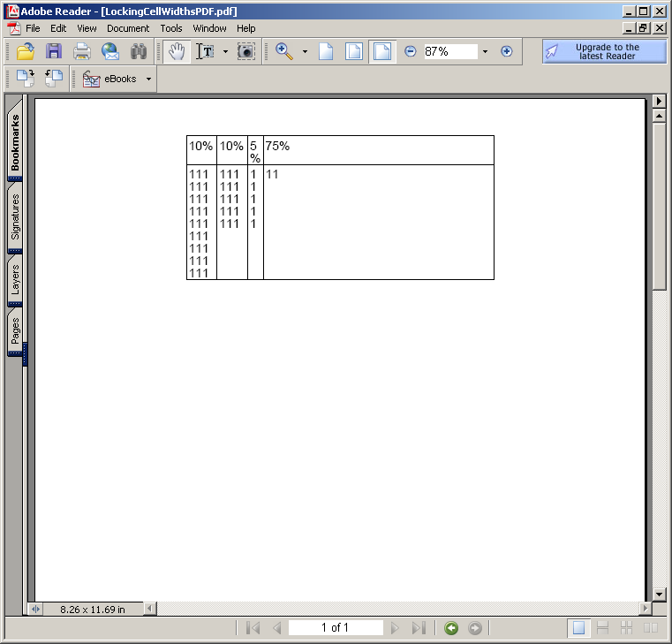
Task: Select Single Page layout
Action: (578, 628)
